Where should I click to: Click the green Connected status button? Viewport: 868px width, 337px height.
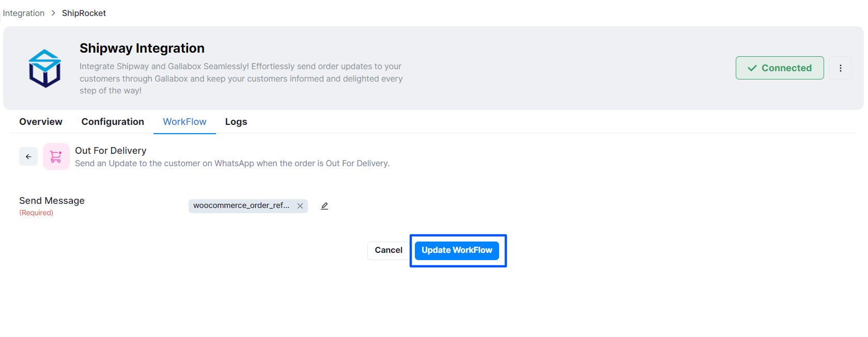(x=780, y=68)
